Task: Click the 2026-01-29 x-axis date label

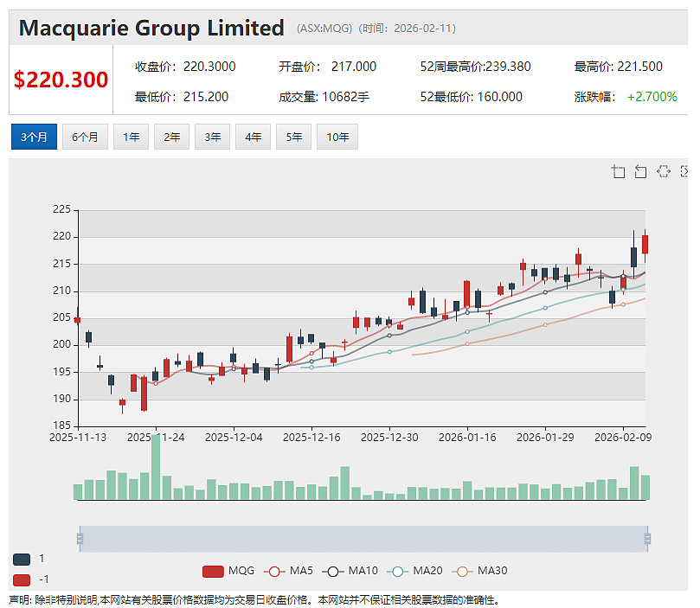Action: pyautogui.click(x=545, y=438)
